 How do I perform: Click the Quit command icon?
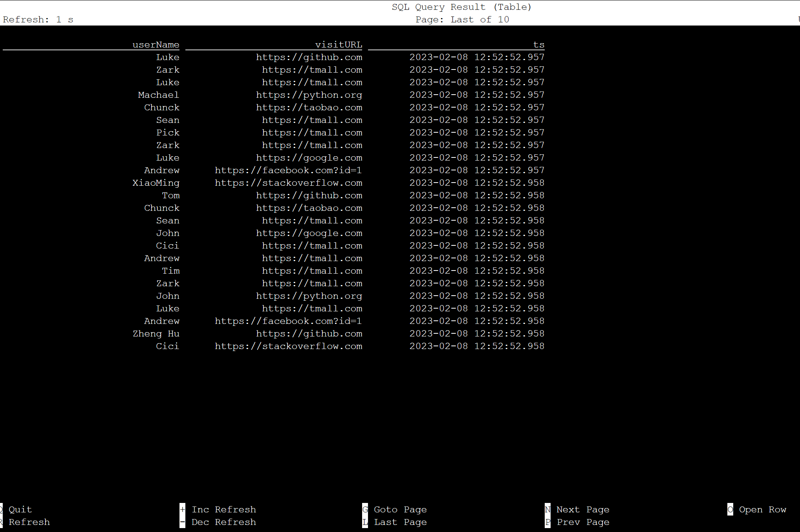click(x=2, y=509)
